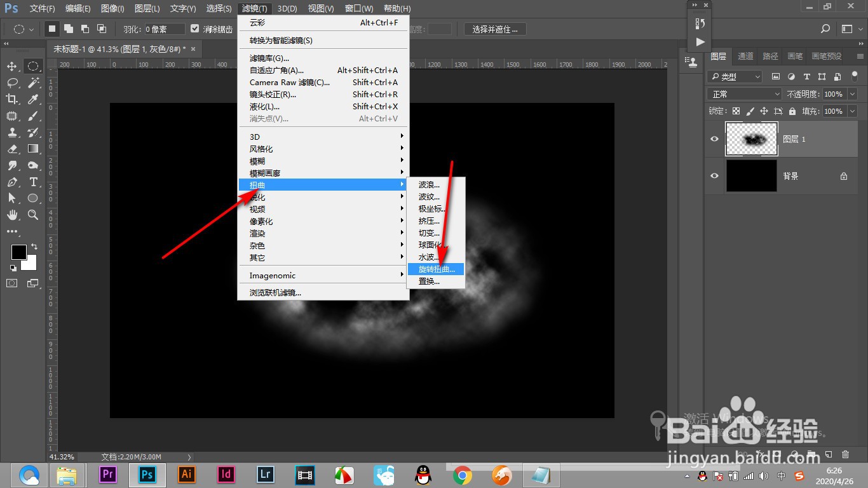Open the 类型 layer filter dropdown
Screen dimensions: 868x488
tap(734, 76)
